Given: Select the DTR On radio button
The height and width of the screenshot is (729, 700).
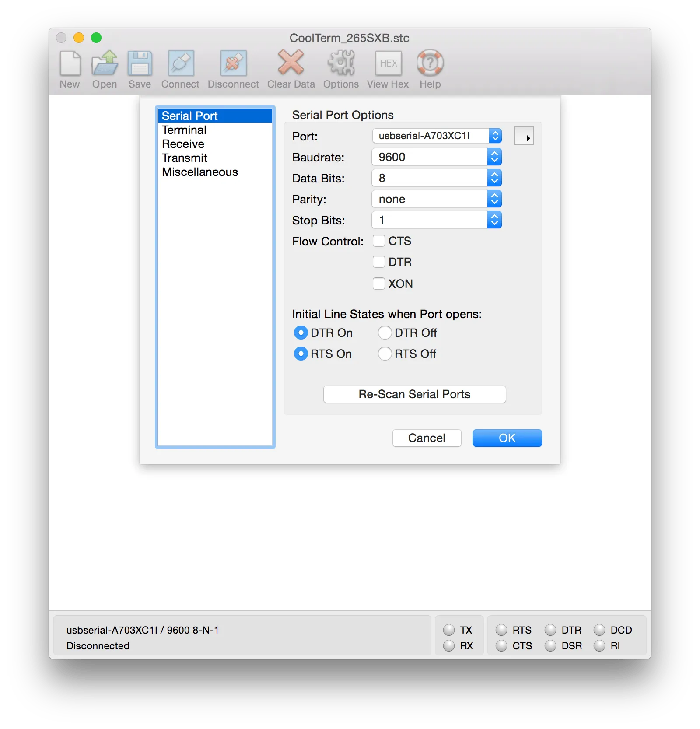Looking at the screenshot, I should tap(301, 333).
